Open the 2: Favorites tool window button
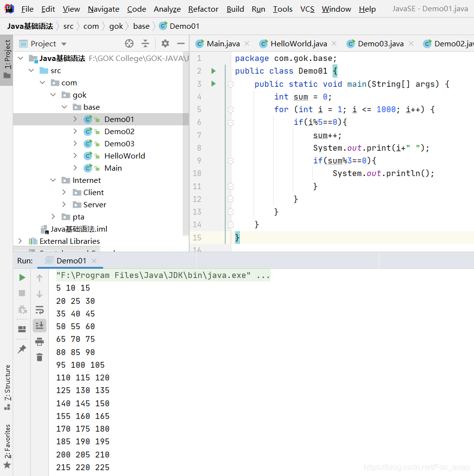The width and height of the screenshot is (474, 476). [7, 446]
